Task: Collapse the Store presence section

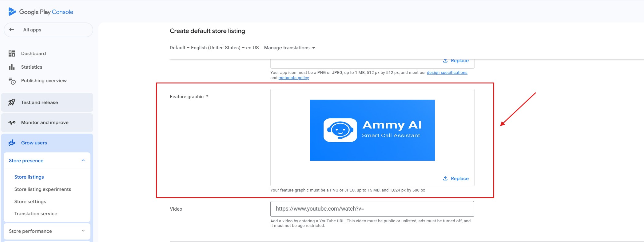Action: (83, 160)
